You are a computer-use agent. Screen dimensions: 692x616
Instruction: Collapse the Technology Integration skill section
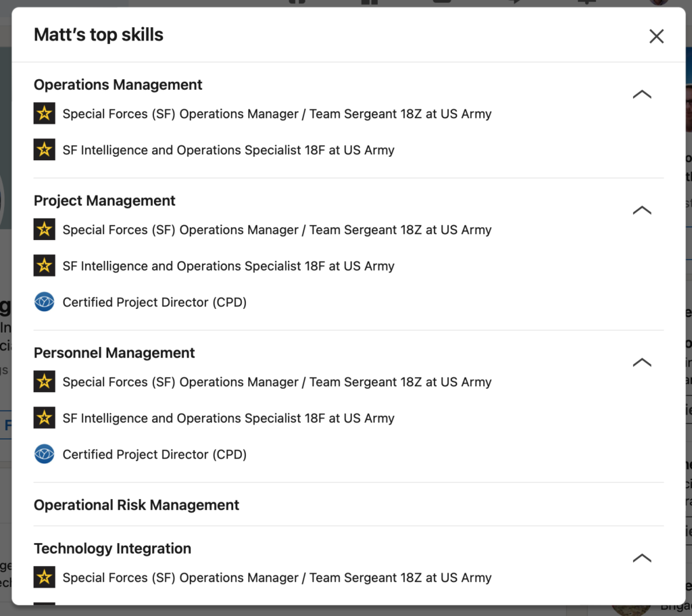[x=642, y=558]
